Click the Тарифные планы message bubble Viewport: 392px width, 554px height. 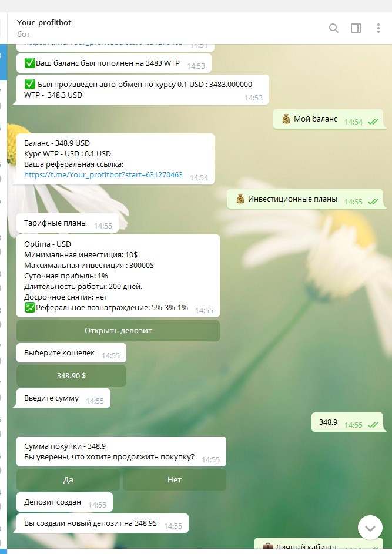pos(68,223)
